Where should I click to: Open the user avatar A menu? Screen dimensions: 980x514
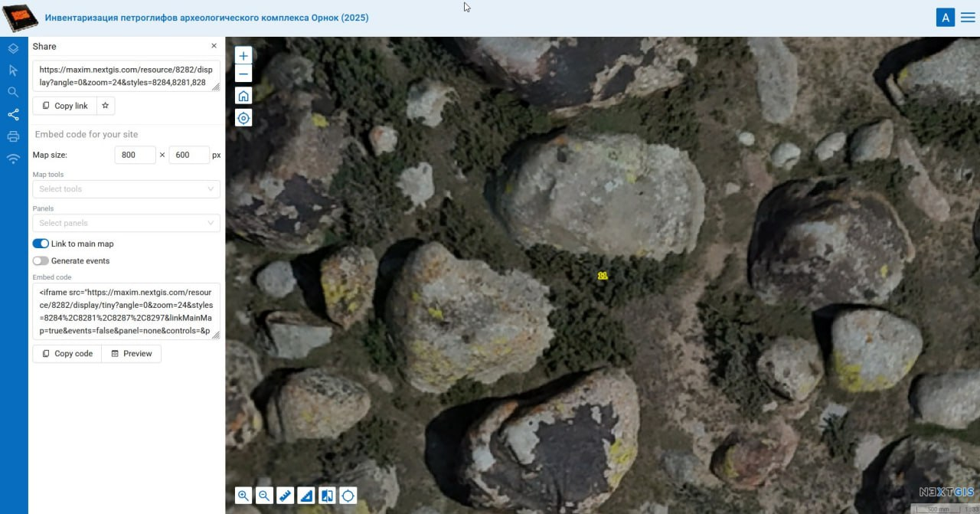click(x=946, y=18)
